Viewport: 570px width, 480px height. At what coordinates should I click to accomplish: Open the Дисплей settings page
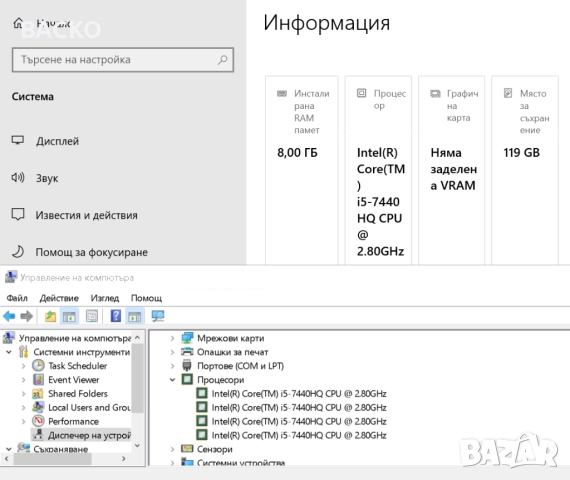57,141
